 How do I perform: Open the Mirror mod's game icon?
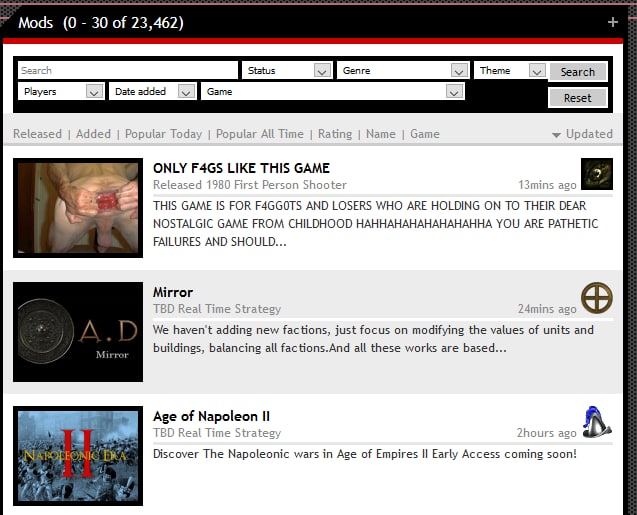[x=596, y=298]
